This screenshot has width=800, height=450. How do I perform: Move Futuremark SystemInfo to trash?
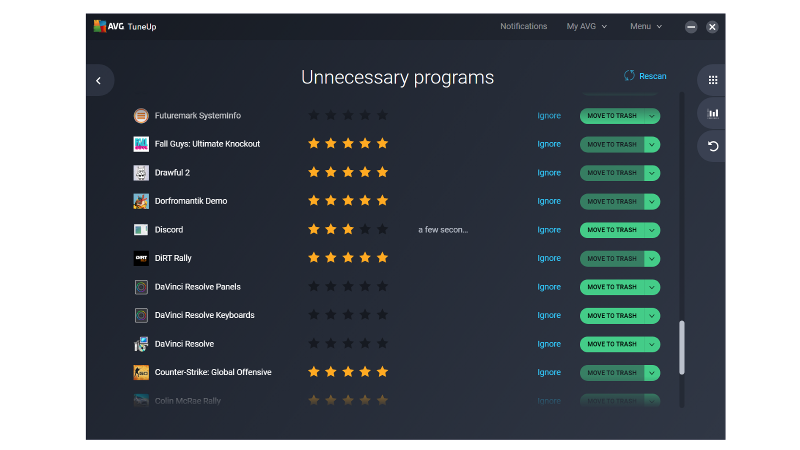(612, 116)
